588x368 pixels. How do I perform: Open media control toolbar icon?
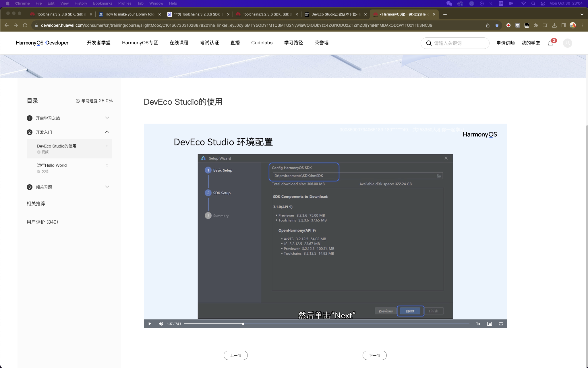click(x=545, y=25)
